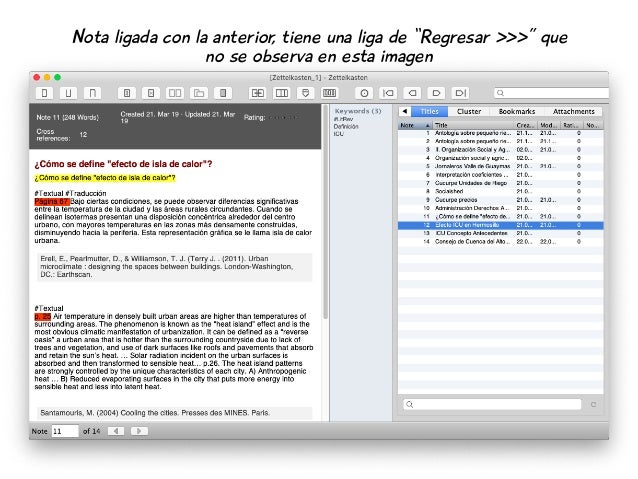Click the film-strip style toolbar icon
Viewport: 638px width, 479px height.
click(330, 93)
